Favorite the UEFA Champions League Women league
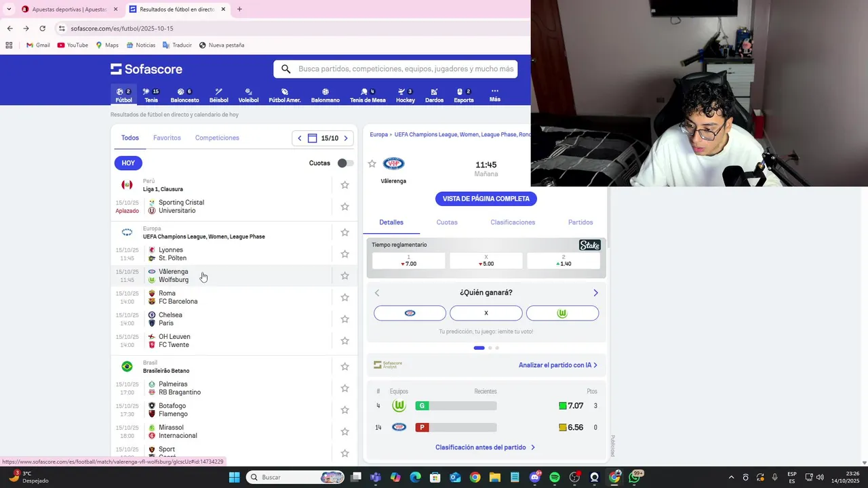Image resolution: width=868 pixels, height=488 pixels. (x=344, y=232)
